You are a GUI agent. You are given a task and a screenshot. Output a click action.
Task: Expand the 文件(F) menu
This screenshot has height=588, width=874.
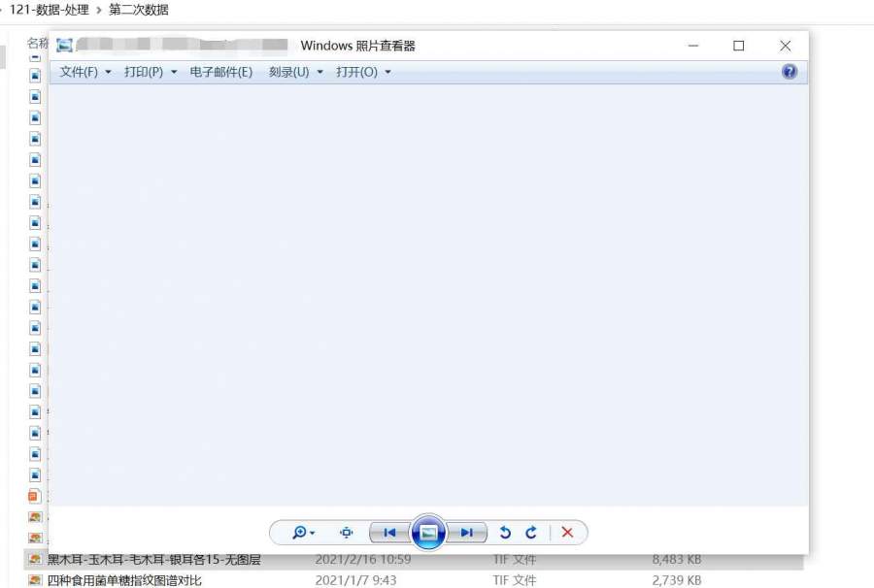pyautogui.click(x=85, y=72)
